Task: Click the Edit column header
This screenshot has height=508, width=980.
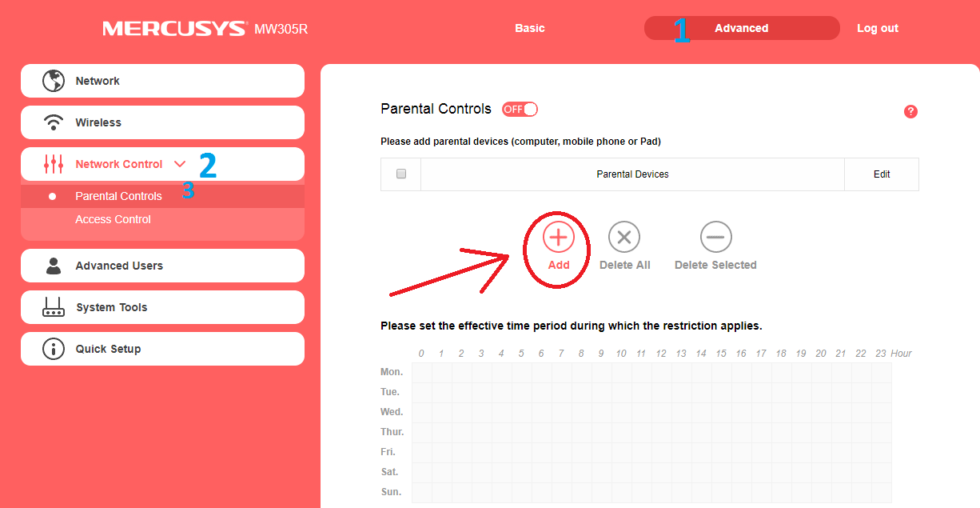Action: [882, 174]
